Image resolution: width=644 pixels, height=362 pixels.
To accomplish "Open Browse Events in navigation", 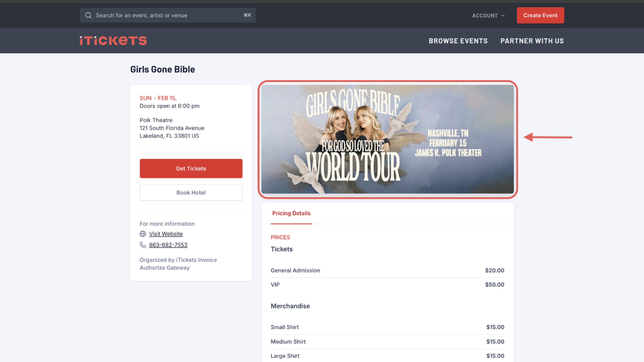I will [x=458, y=41].
